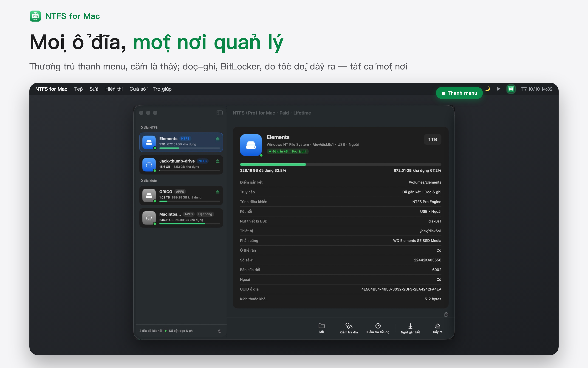
Task: Click the Hệ thống tag on Macintosh drive
Action: [x=205, y=214]
